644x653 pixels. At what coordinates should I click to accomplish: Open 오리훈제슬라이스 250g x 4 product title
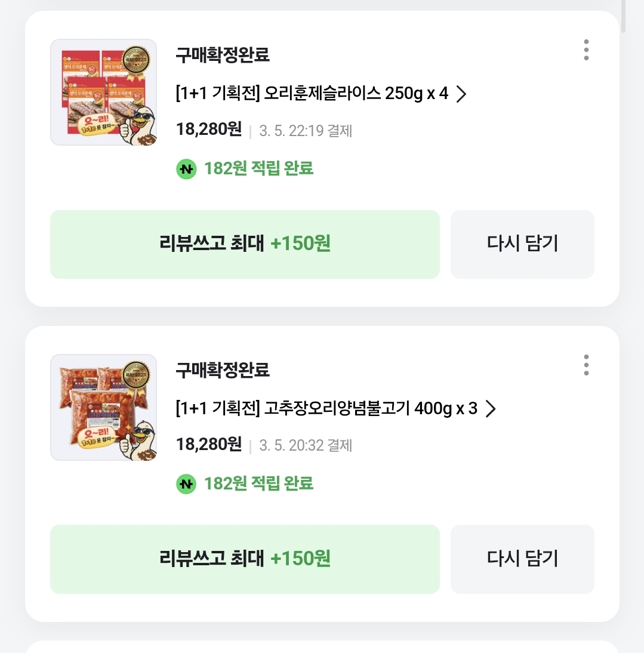312,94
